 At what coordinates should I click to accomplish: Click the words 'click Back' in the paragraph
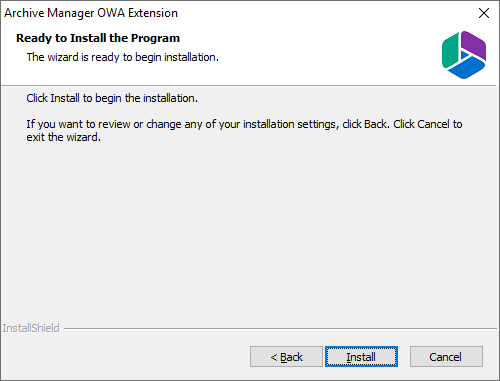click(x=366, y=124)
